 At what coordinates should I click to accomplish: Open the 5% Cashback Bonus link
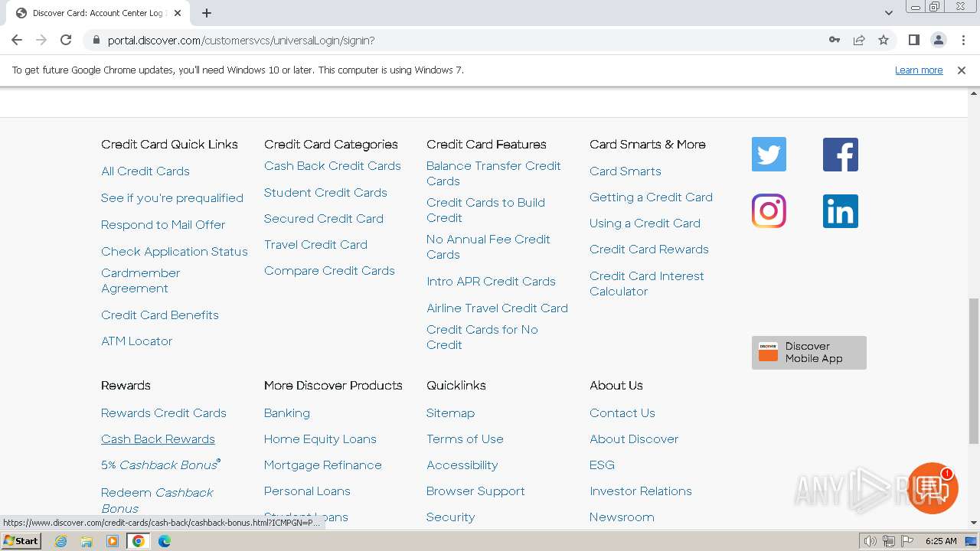161,465
